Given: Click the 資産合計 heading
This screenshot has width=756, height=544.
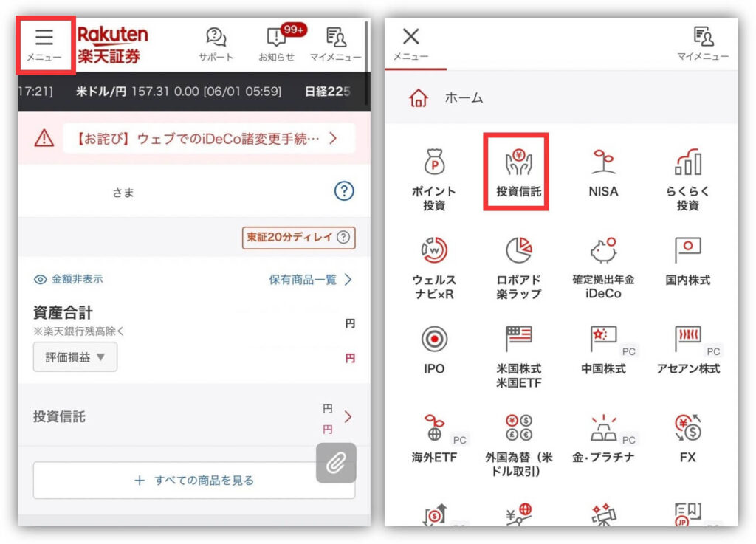Looking at the screenshot, I should (63, 313).
